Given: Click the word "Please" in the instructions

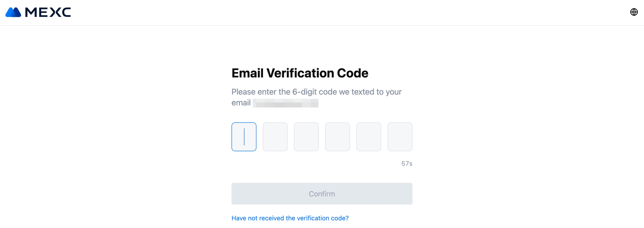Looking at the screenshot, I should tap(243, 92).
